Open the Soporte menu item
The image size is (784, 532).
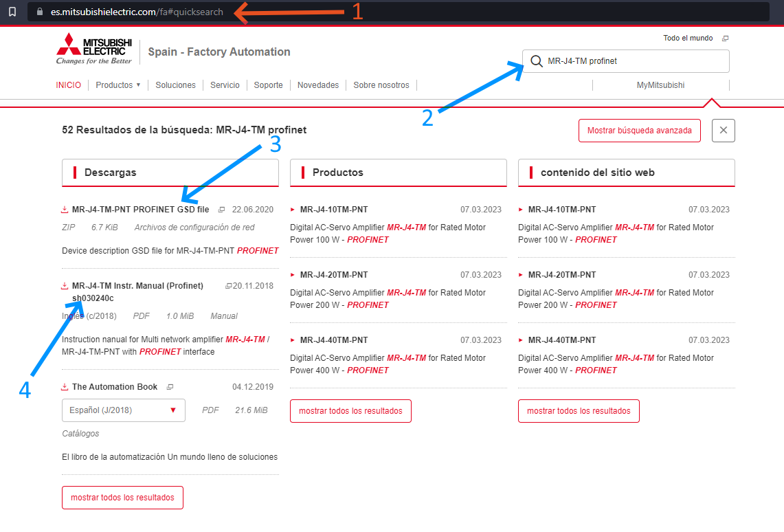click(x=269, y=85)
